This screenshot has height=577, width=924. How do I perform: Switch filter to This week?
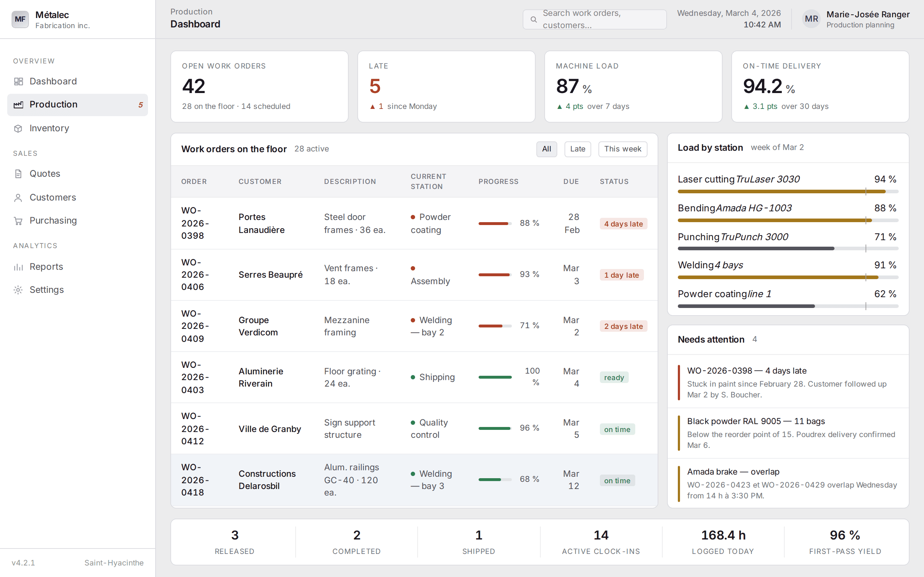[x=622, y=149]
